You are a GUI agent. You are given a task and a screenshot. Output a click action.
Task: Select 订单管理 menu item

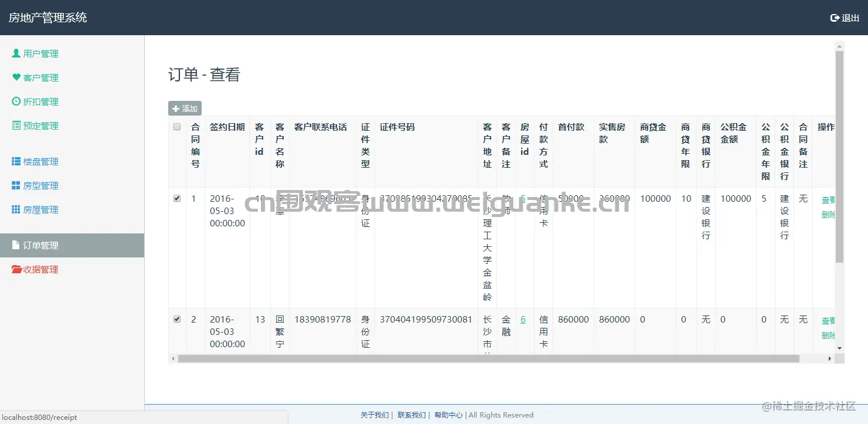tap(72, 245)
